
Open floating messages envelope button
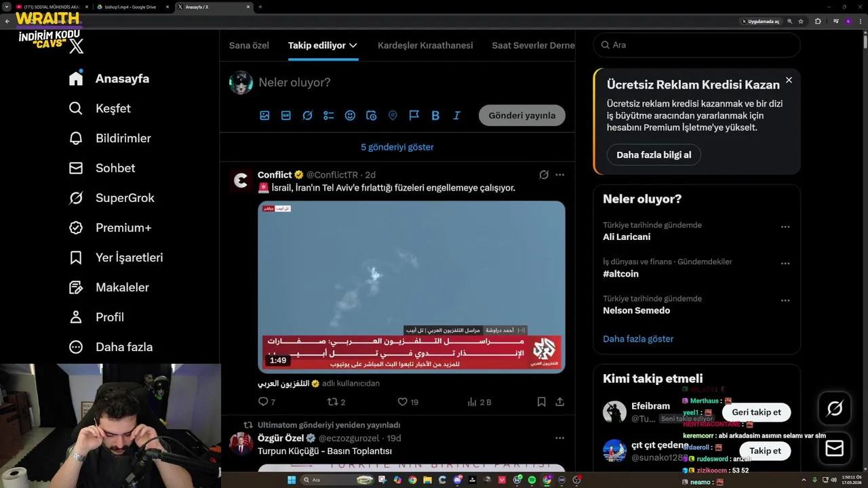pos(835,448)
